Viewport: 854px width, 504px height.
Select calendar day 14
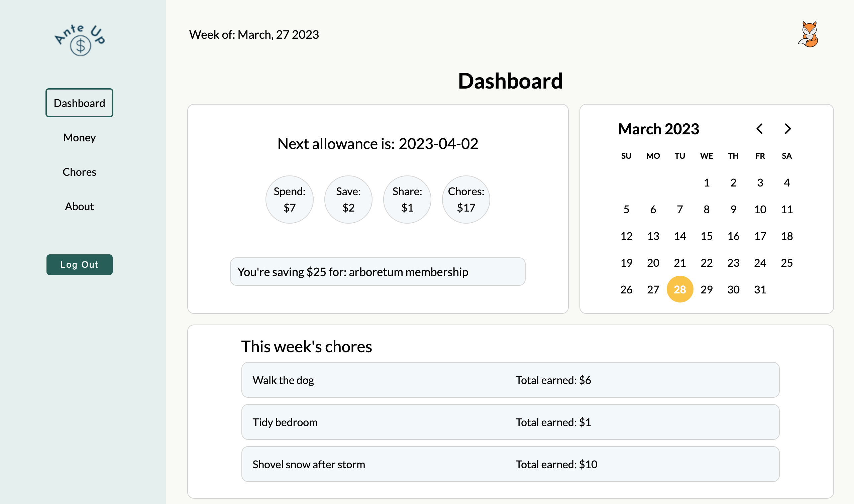pyautogui.click(x=680, y=236)
